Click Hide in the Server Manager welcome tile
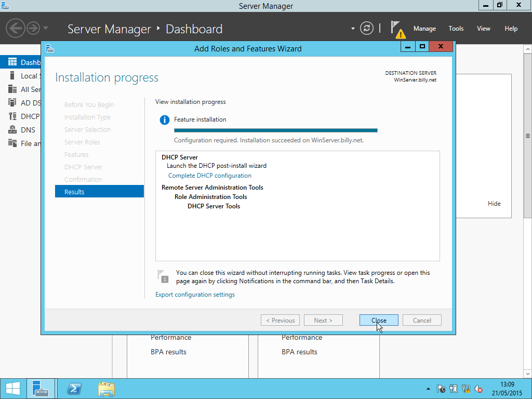 494,204
